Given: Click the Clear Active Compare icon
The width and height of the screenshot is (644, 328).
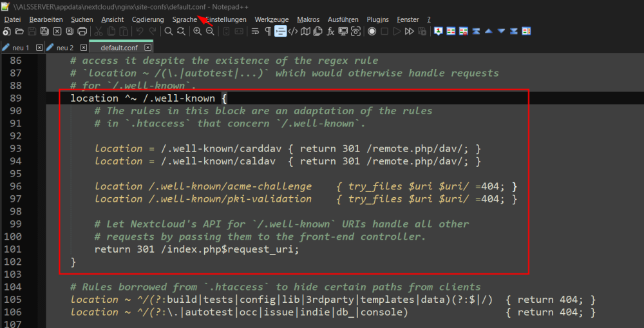Looking at the screenshot, I should click(464, 31).
